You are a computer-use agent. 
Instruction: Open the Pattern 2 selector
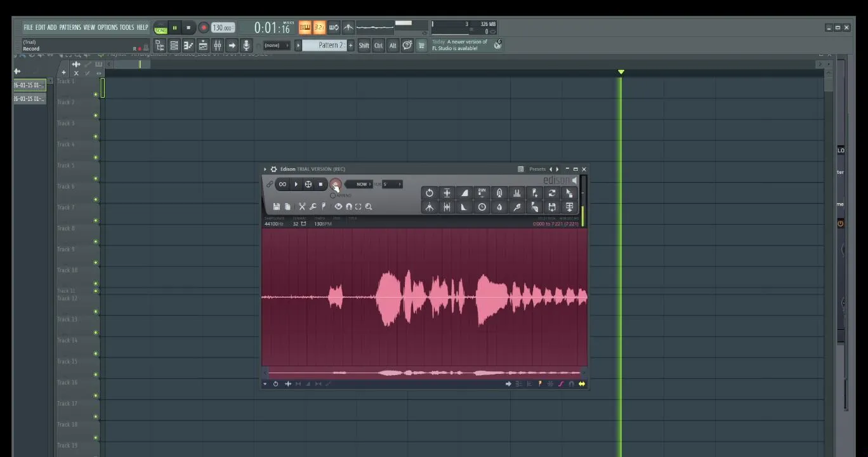coord(324,45)
